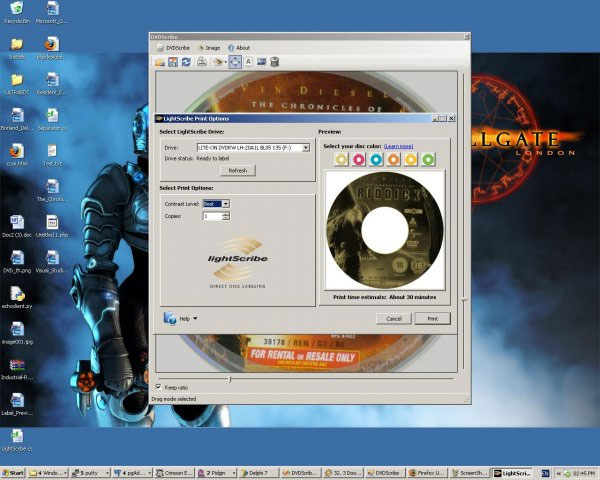Click the image picture toolbar icon
The image size is (600, 480).
click(261, 62)
